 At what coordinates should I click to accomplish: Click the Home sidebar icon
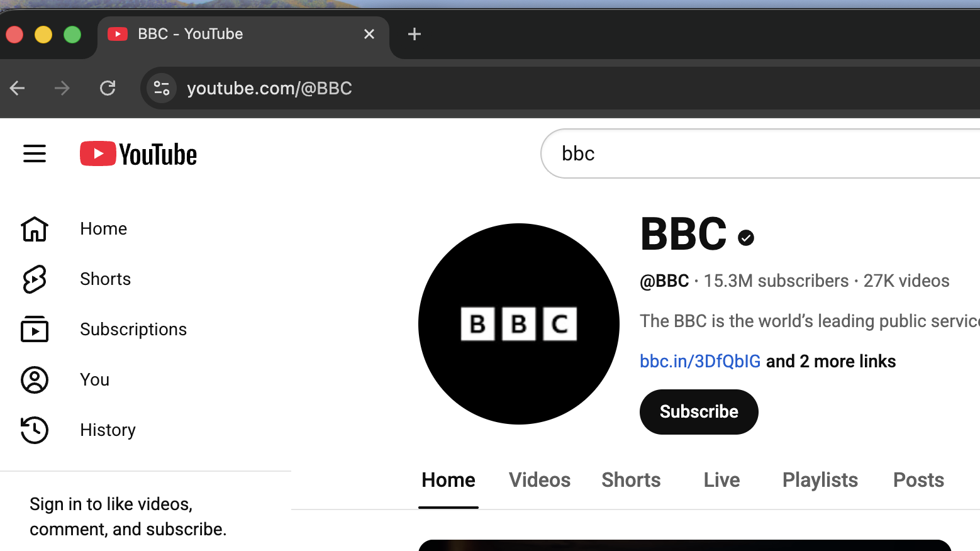[x=35, y=228]
